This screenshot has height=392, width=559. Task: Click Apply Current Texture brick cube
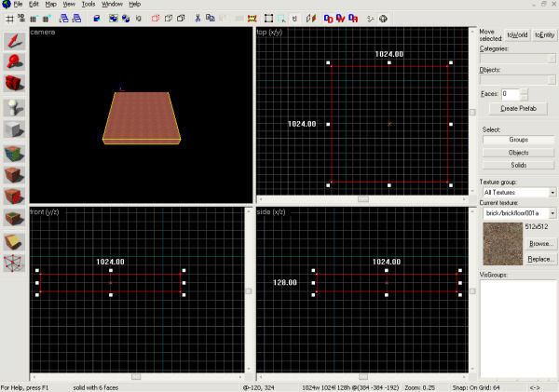click(14, 175)
